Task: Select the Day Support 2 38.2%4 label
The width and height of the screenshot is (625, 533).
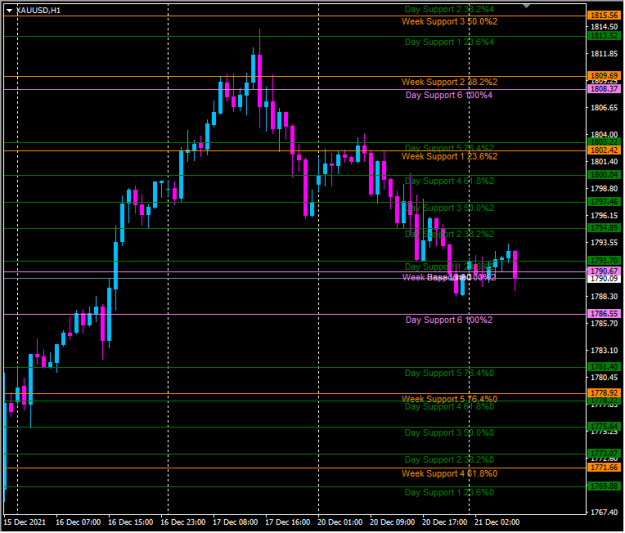Action: (449, 10)
